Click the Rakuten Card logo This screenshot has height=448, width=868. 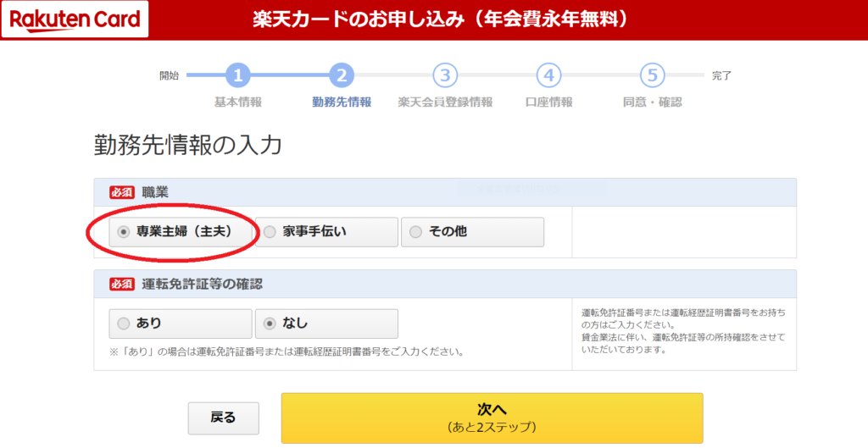pyautogui.click(x=75, y=19)
